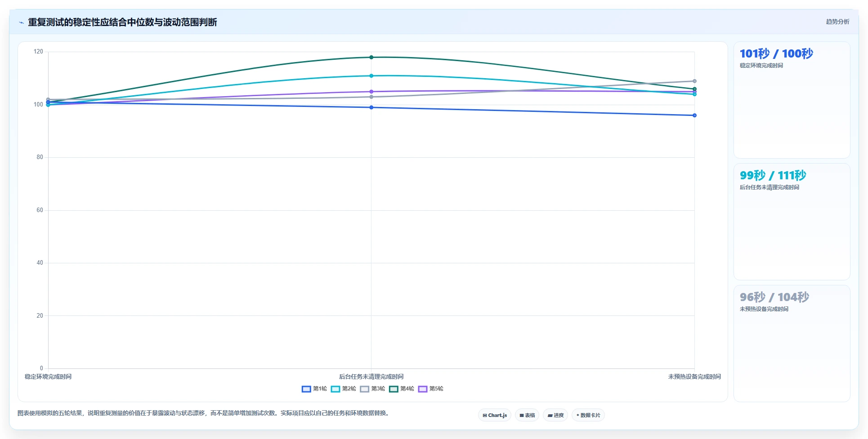The width and height of the screenshot is (868, 439).
Task: Select the 表格 chip
Action: 527,415
